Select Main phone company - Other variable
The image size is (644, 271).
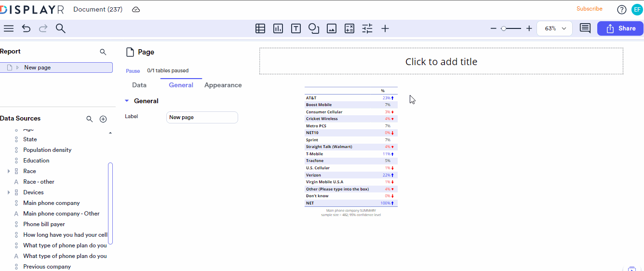pos(61,214)
